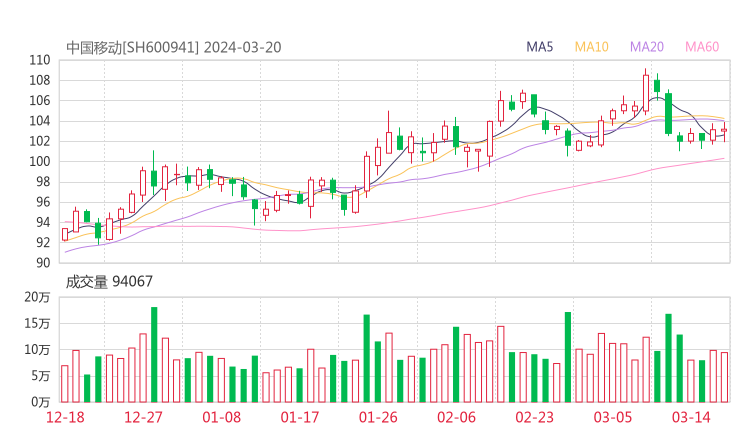Click the chart title 中国移动[SH600941] 2024-03-20

pyautogui.click(x=174, y=48)
